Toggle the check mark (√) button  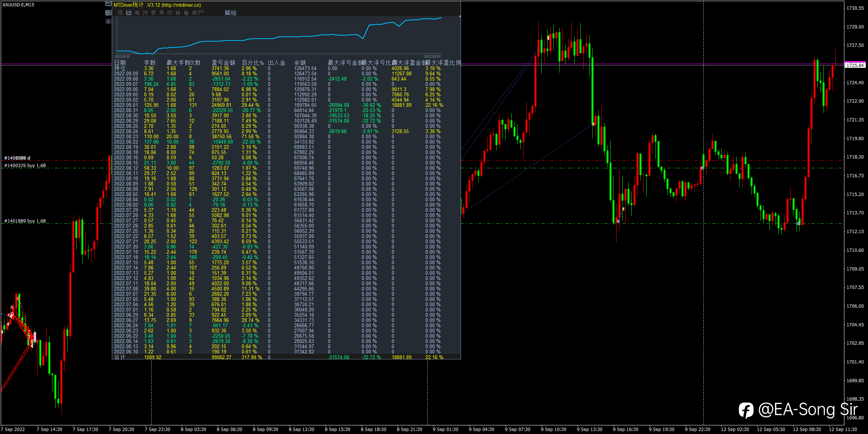coord(108,21)
